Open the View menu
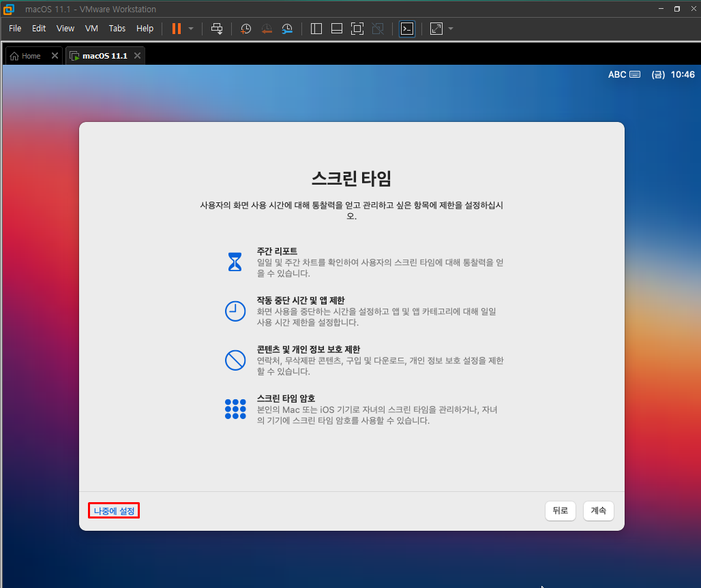Image resolution: width=701 pixels, height=588 pixels. (65, 28)
